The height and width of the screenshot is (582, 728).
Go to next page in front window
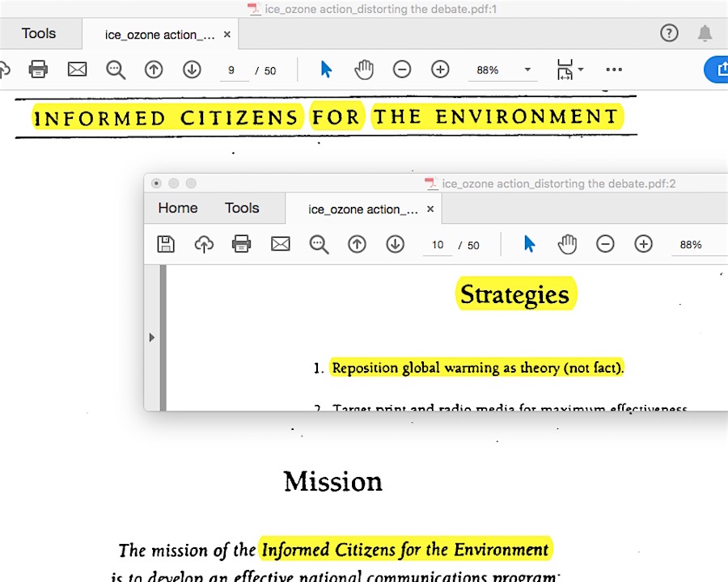pyautogui.click(x=395, y=244)
